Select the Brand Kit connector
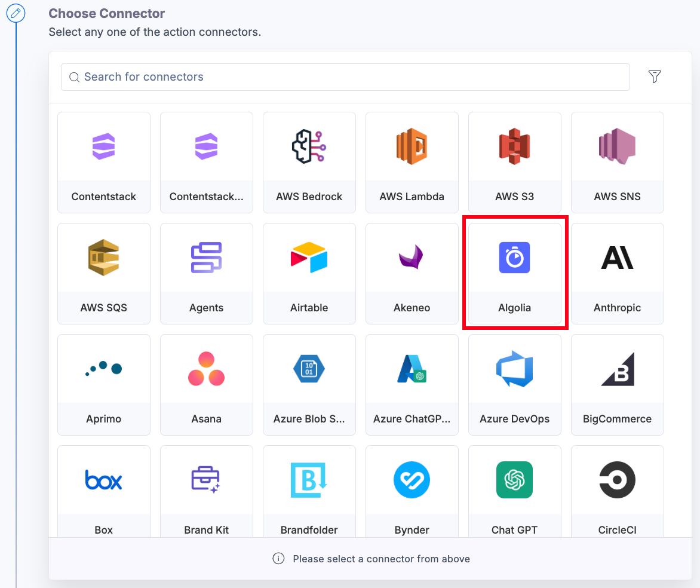The height and width of the screenshot is (588, 700). click(206, 491)
